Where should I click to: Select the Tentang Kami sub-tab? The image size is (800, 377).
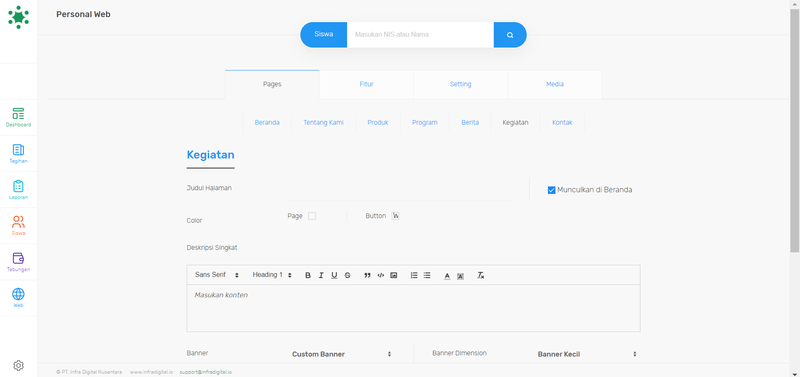tap(323, 122)
